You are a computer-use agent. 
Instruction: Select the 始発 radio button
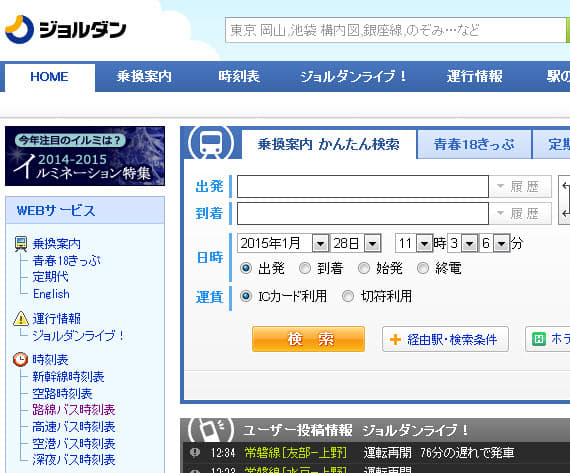click(364, 268)
